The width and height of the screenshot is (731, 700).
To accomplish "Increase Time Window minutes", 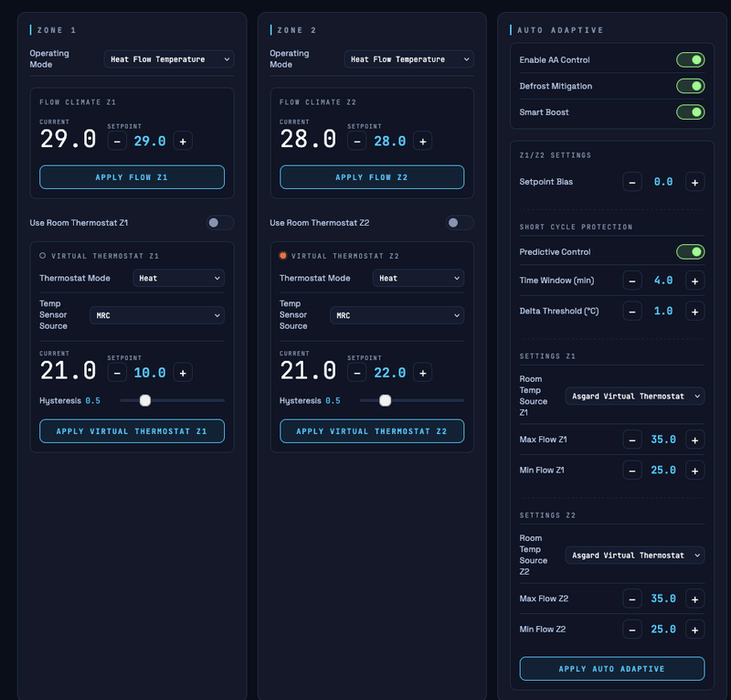I will tap(694, 281).
